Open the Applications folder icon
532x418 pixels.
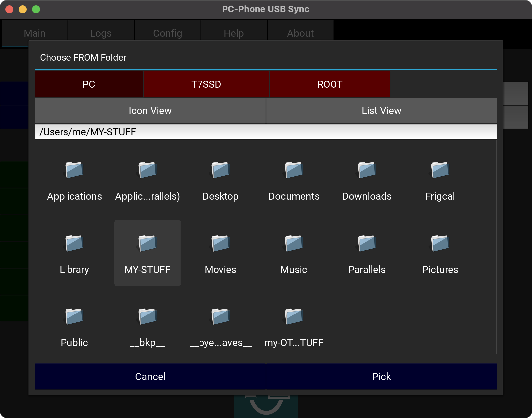tap(74, 170)
